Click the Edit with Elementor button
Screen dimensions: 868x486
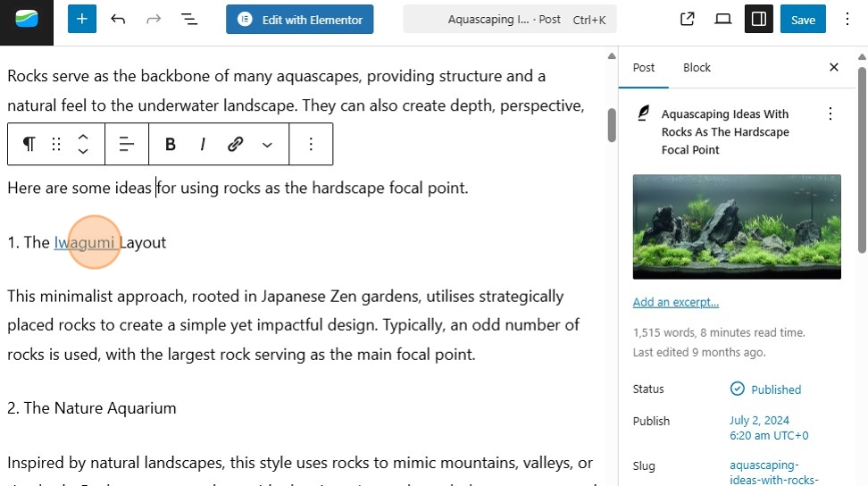click(x=300, y=19)
